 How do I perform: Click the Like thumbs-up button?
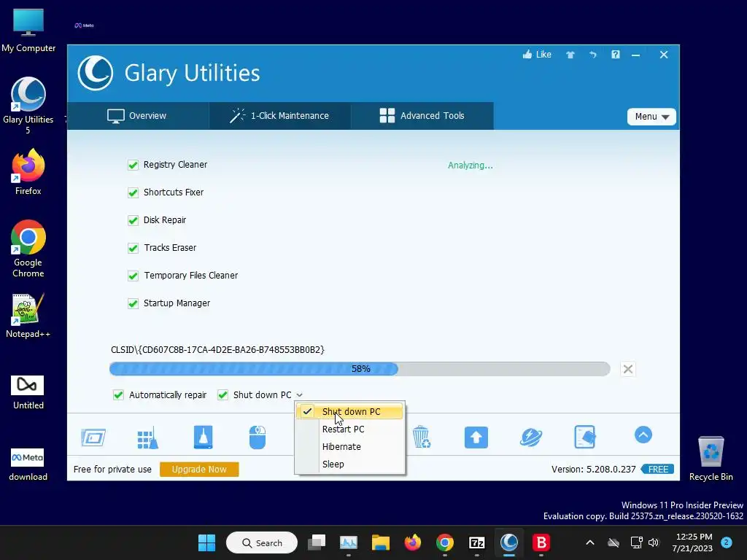click(x=537, y=55)
